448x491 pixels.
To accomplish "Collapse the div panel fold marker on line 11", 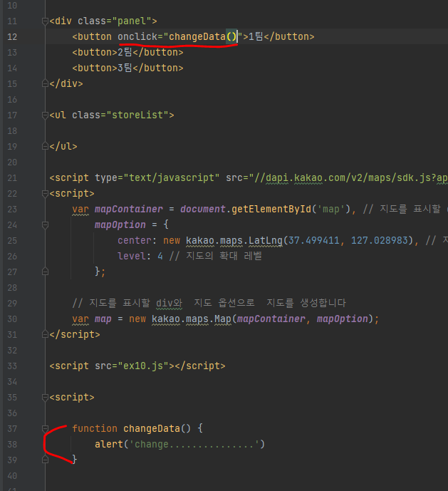I will (x=45, y=21).
